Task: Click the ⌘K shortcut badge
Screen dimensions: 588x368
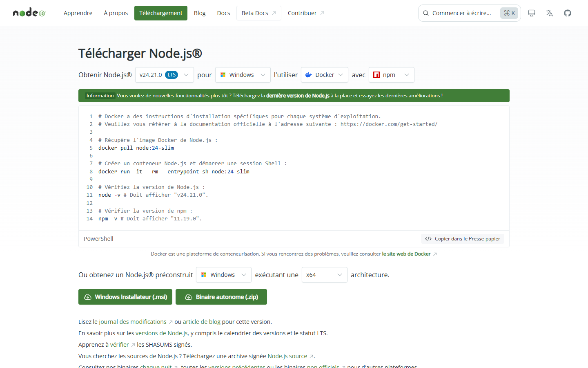Action: point(509,13)
